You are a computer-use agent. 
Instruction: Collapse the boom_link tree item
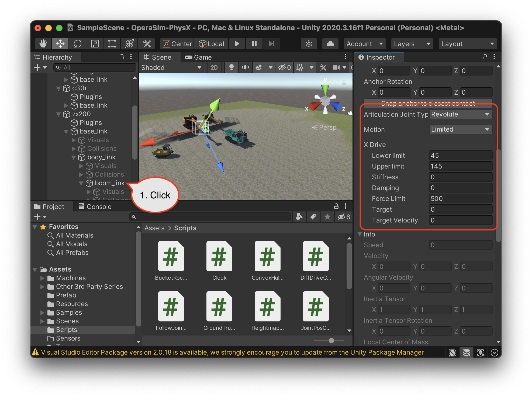click(81, 183)
